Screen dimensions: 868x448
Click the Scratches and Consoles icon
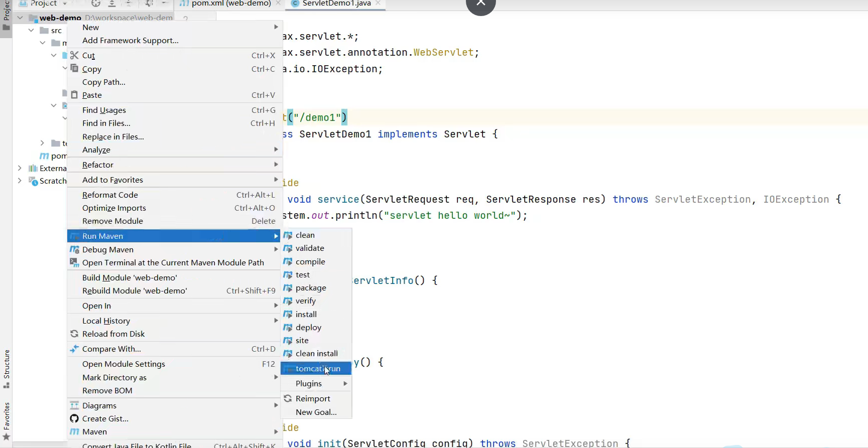33,181
